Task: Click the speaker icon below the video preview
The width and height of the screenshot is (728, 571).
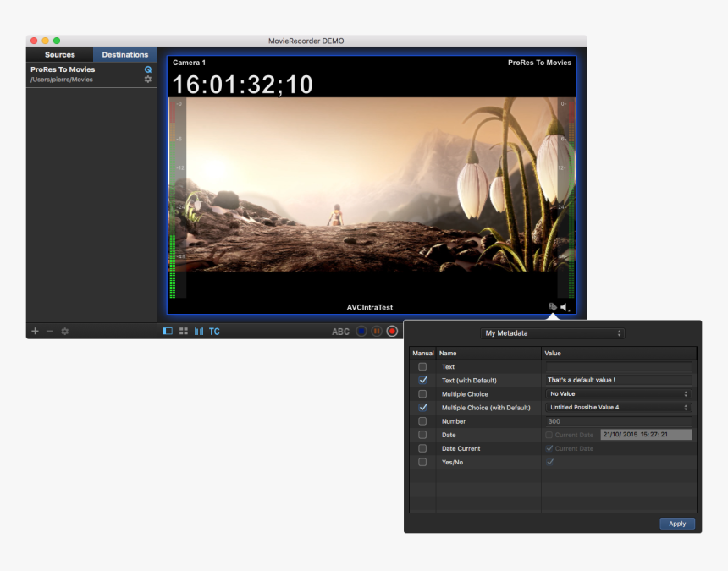Action: [563, 307]
